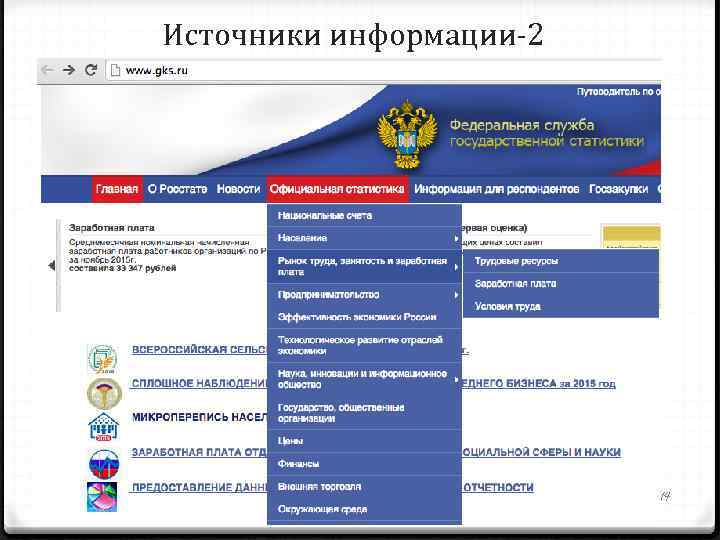Expand Рынок труда, занятость submenu arrow
This screenshot has width=720, height=540.
pyautogui.click(x=456, y=267)
